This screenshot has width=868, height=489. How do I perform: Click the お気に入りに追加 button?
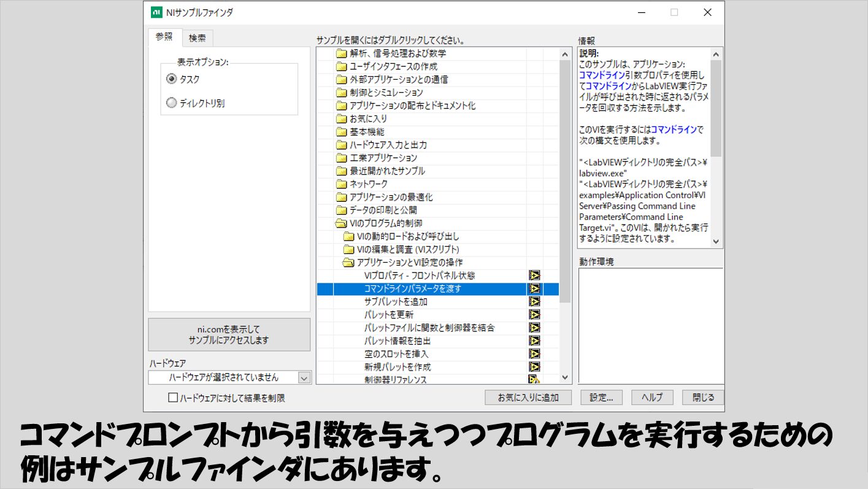(x=528, y=398)
